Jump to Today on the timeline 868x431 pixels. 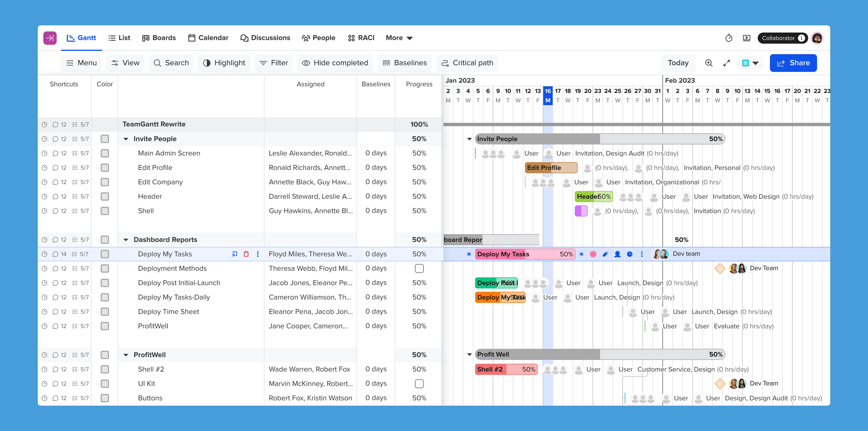678,63
